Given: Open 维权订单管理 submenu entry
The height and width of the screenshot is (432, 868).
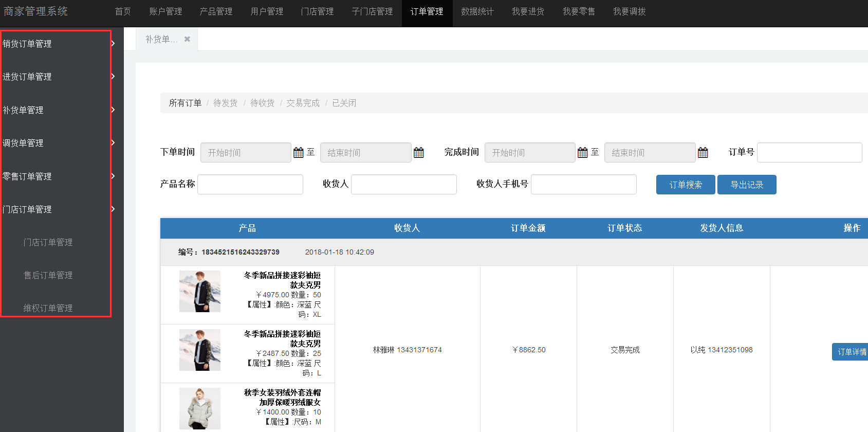Looking at the screenshot, I should pos(48,308).
